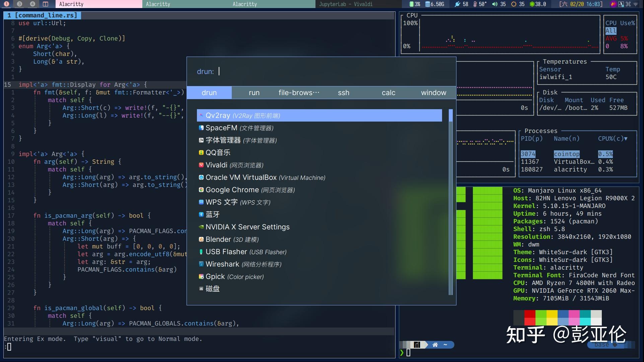Launch the Vivaldi web browser entry

[x=217, y=165]
